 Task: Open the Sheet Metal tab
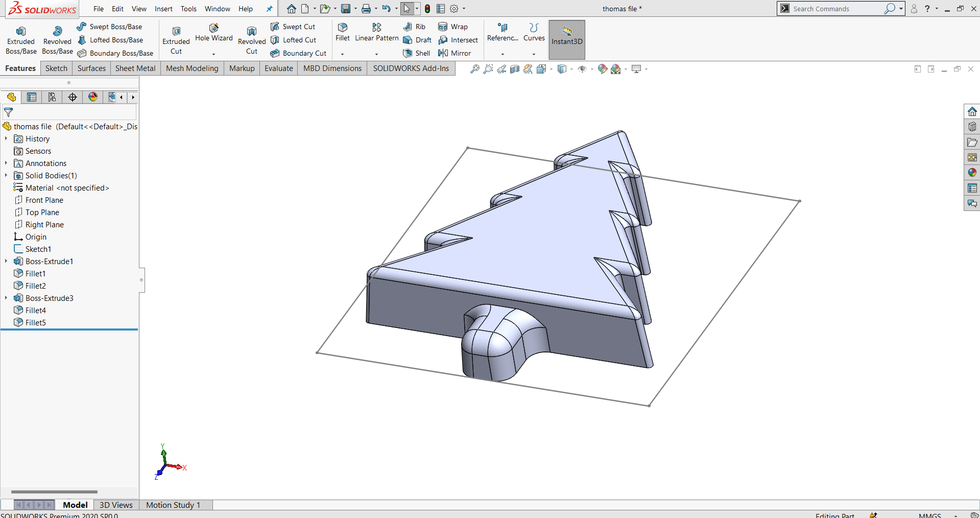[135, 68]
